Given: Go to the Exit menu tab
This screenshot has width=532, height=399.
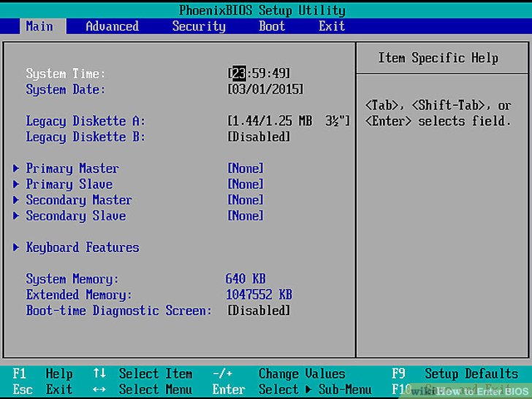Looking at the screenshot, I should tap(331, 26).
